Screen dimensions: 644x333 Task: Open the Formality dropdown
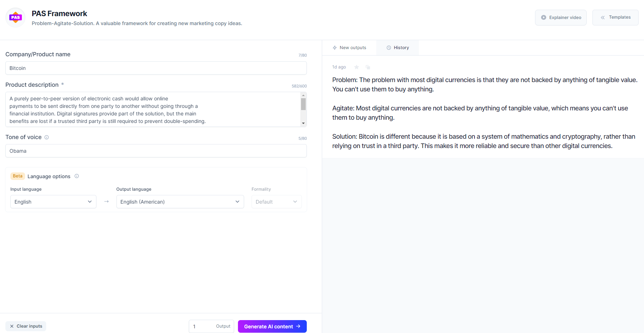pos(276,201)
